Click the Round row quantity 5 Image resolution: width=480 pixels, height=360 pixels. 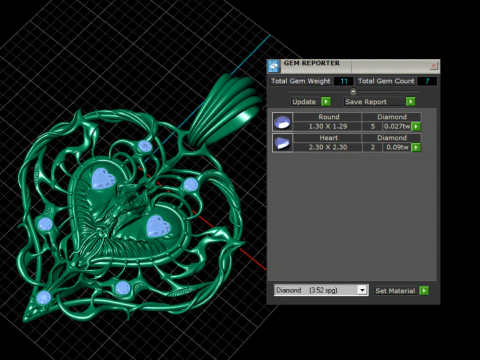(373, 126)
